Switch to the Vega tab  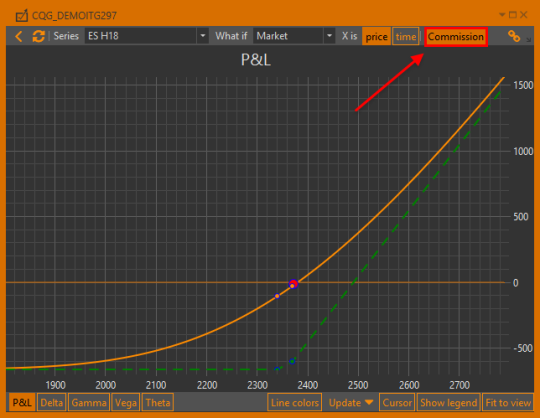pyautogui.click(x=126, y=403)
